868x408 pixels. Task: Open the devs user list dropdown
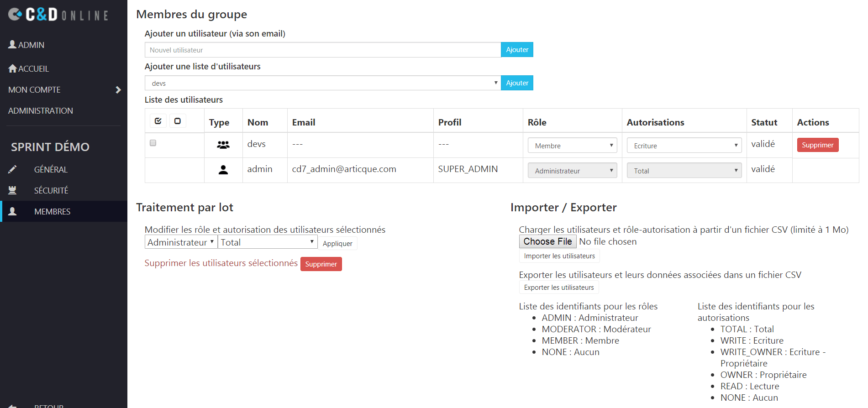point(322,83)
